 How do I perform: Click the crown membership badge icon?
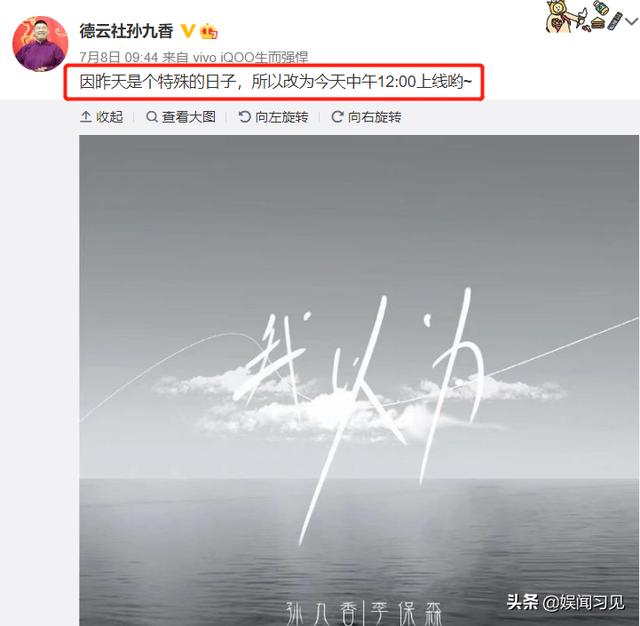pyautogui.click(x=209, y=31)
